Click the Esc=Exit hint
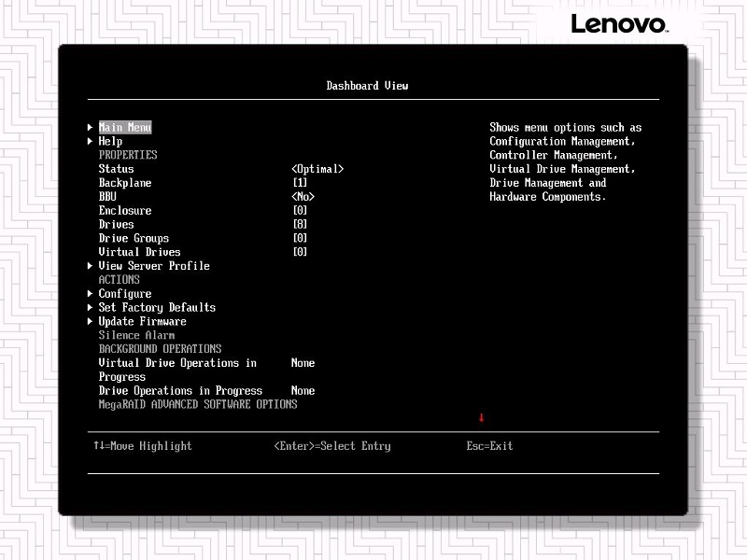747x560 pixels. pos(489,446)
